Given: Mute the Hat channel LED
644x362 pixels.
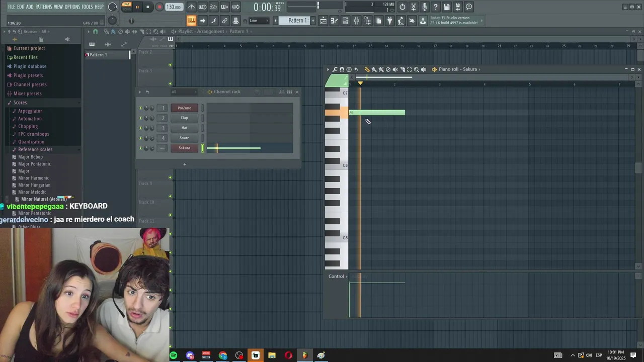Looking at the screenshot, I should pyautogui.click(x=140, y=128).
